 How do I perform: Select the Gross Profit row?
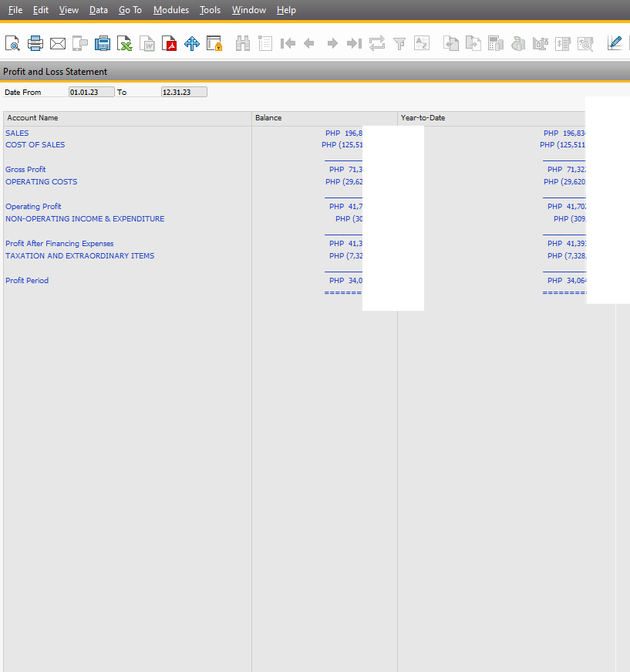point(25,169)
